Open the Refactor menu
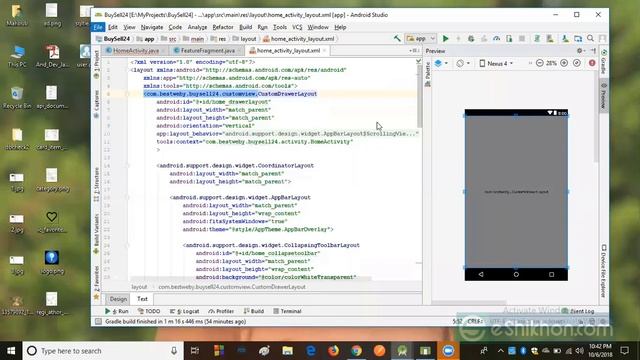 click(223, 27)
